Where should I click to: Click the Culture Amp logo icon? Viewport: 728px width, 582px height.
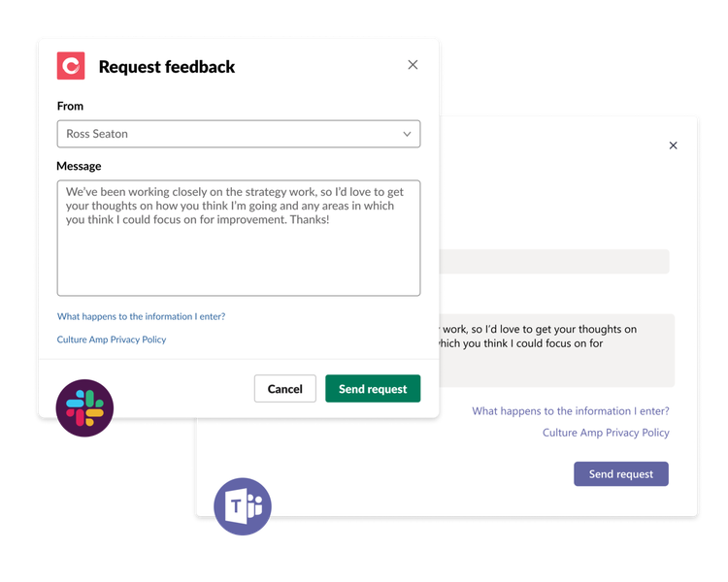71,66
